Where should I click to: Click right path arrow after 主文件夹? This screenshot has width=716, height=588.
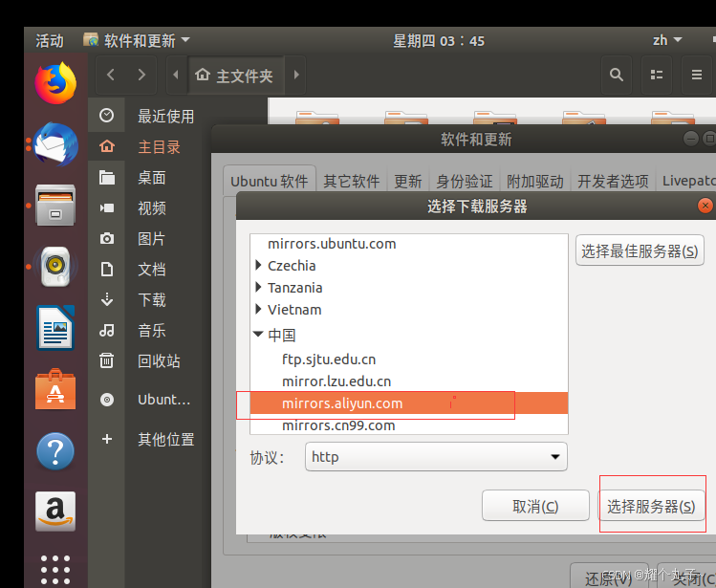[296, 75]
